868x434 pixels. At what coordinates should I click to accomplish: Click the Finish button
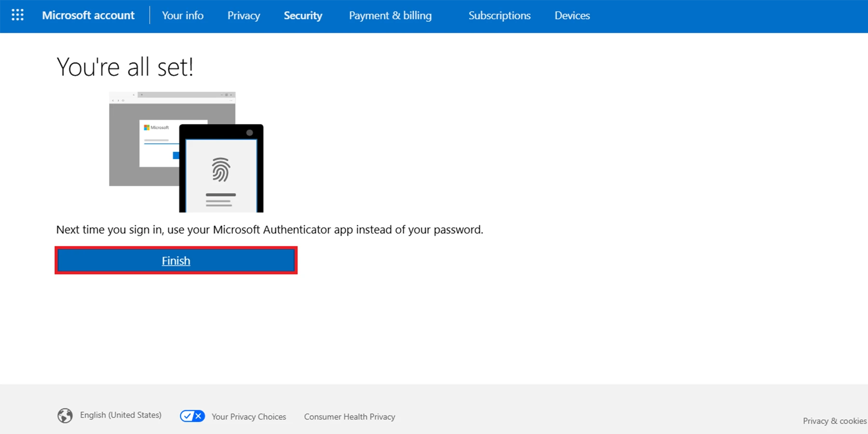tap(176, 260)
